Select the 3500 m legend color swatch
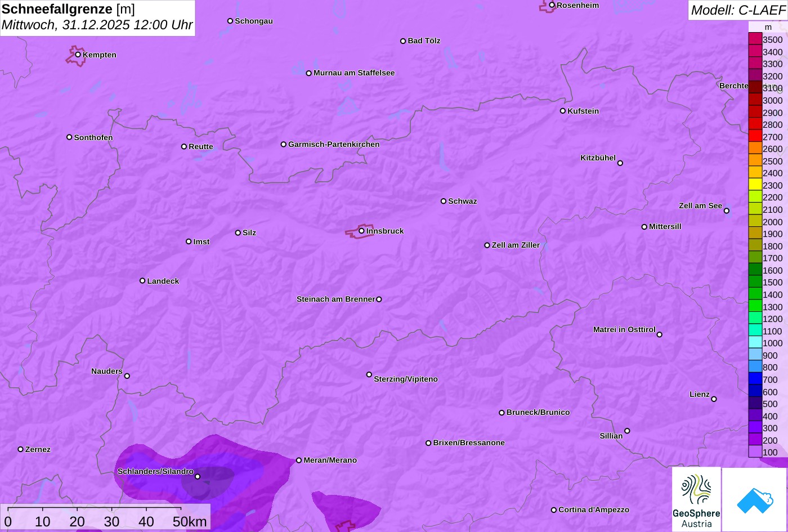Image resolution: width=788 pixels, height=532 pixels. (755, 39)
